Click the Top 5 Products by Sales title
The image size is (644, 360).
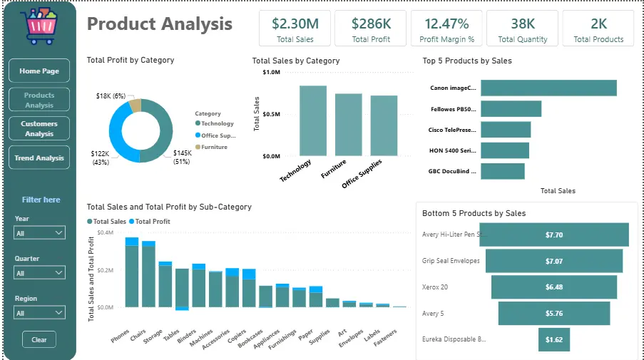pyautogui.click(x=467, y=61)
